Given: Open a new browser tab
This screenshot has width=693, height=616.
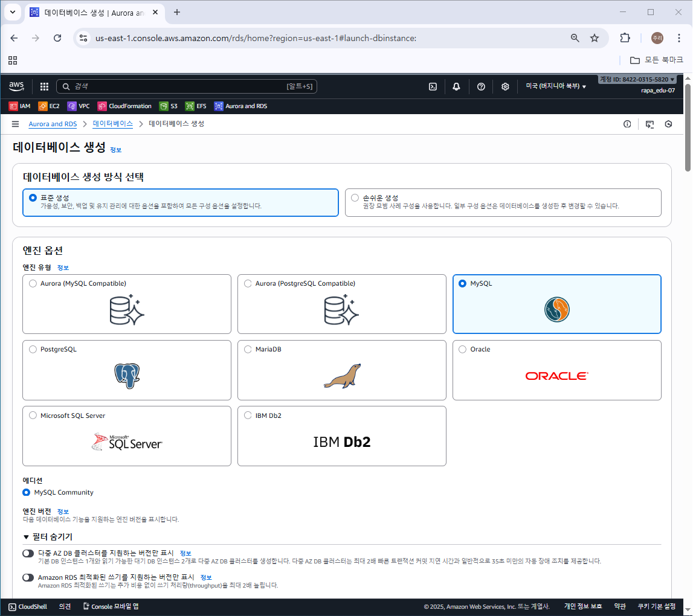Looking at the screenshot, I should tap(177, 12).
